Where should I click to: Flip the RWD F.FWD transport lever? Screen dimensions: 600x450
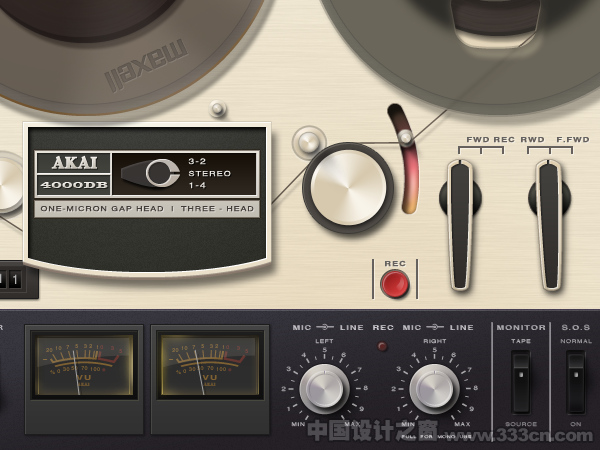pos(549,225)
